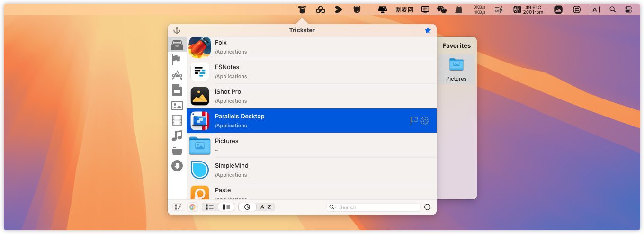The width and height of the screenshot is (644, 234).
Task: Switch to detailed list view
Action: point(226,207)
